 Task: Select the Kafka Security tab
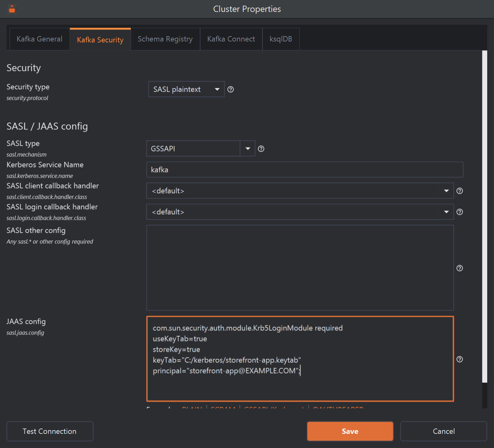click(x=100, y=40)
